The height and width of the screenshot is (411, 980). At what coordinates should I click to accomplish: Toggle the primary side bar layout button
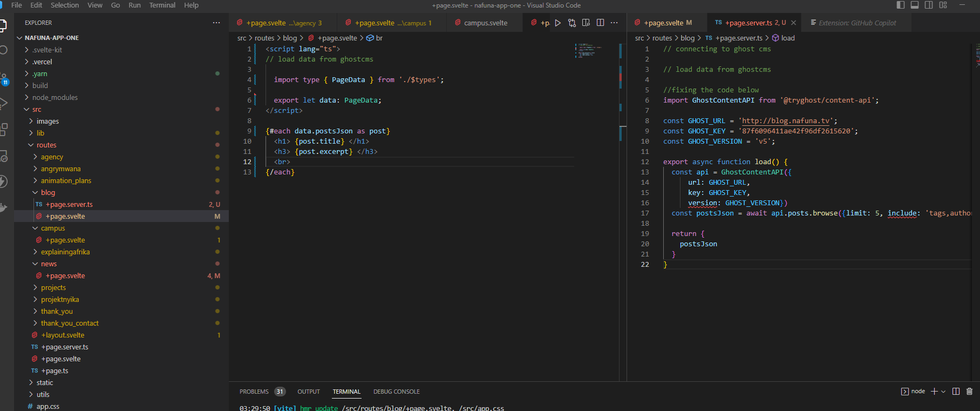click(901, 5)
